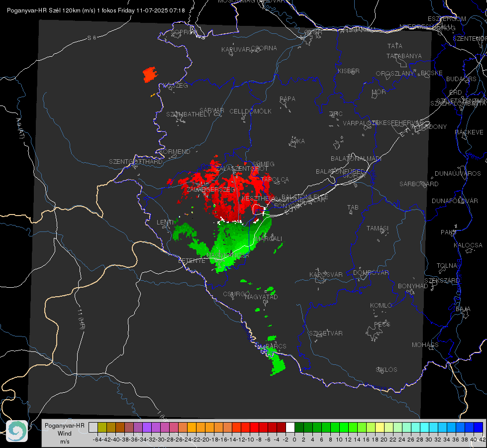Select the OROSZLANY city label
487x448 pixels.
[x=395, y=73]
